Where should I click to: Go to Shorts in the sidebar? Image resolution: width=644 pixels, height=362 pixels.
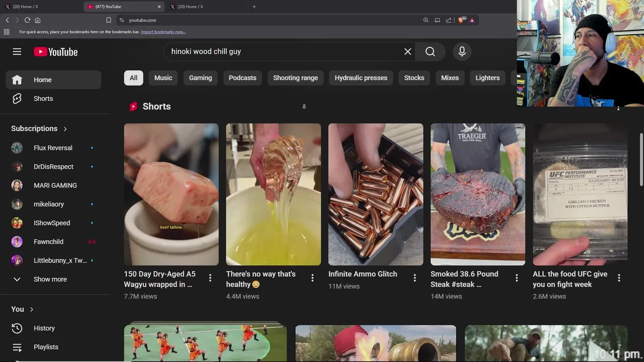click(54, 99)
